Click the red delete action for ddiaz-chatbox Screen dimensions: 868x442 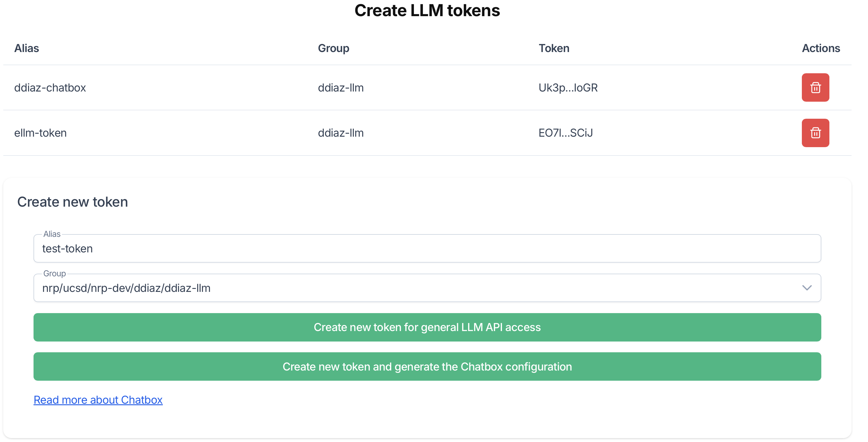coord(815,88)
